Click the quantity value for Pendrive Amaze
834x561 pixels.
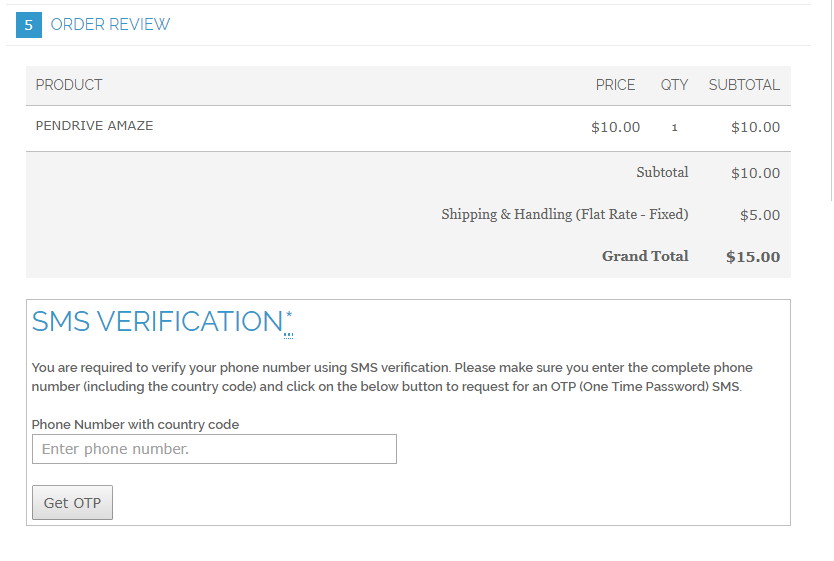pyautogui.click(x=674, y=128)
